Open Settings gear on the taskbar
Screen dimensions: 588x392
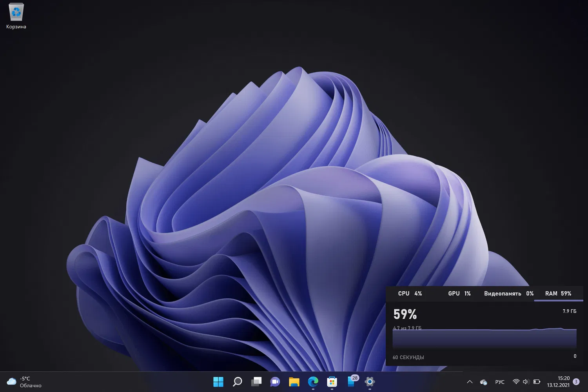coord(370,381)
